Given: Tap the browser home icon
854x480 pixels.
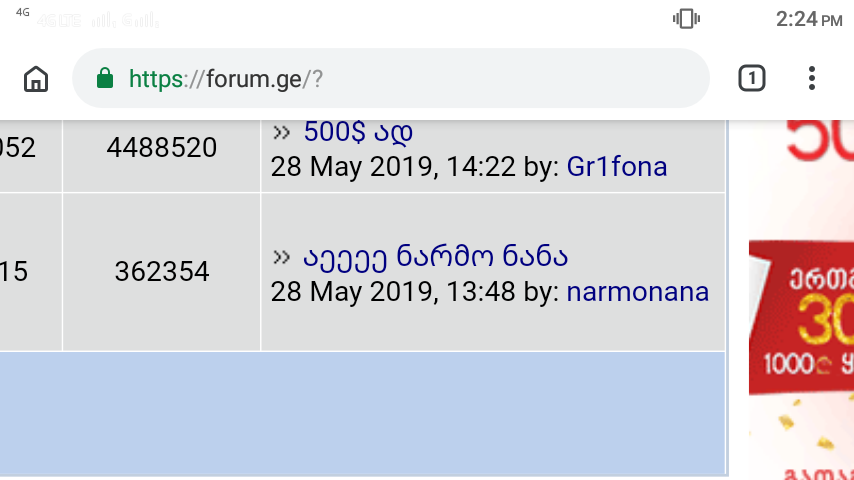Looking at the screenshot, I should (36, 78).
